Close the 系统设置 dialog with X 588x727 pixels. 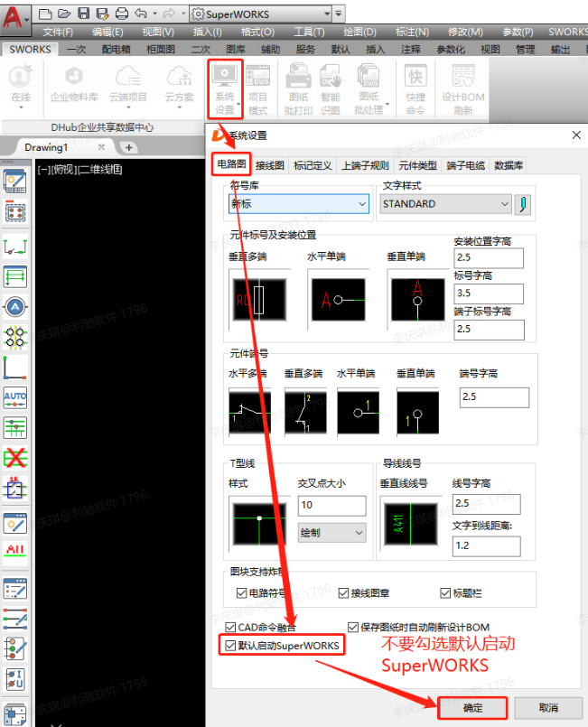point(576,135)
